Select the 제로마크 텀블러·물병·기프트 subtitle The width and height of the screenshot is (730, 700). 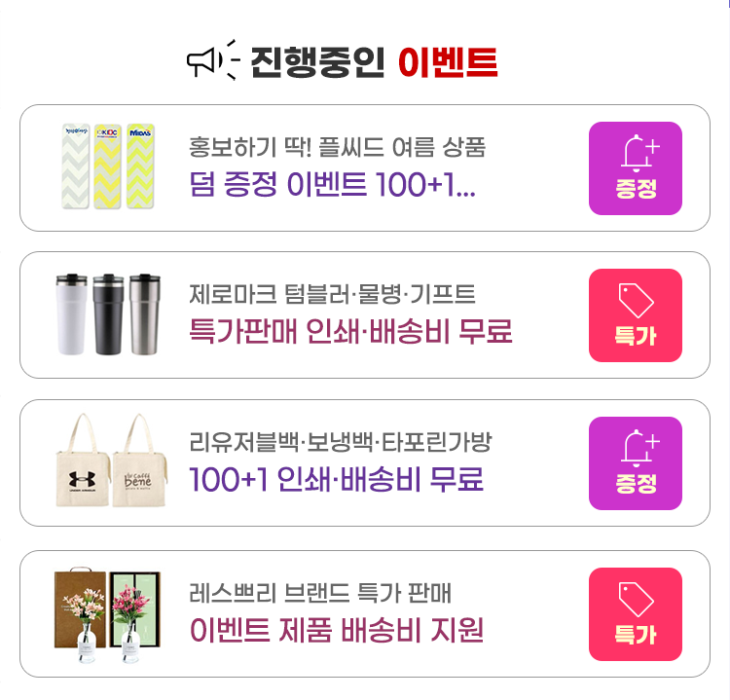pos(332,294)
